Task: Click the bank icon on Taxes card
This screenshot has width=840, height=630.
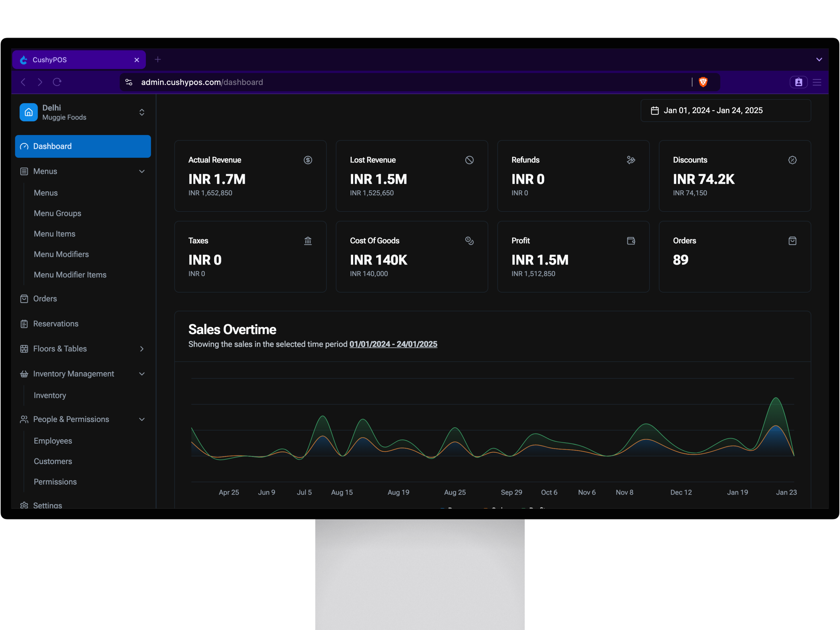Action: click(x=308, y=241)
